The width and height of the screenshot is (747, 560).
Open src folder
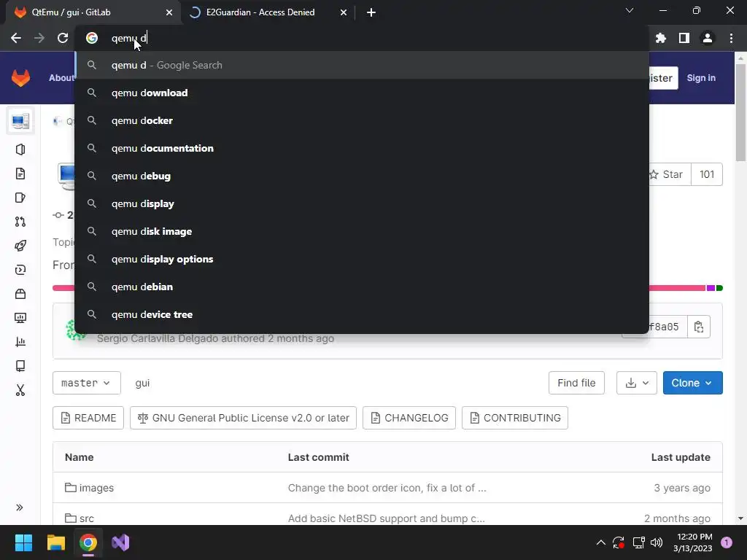[x=86, y=518]
